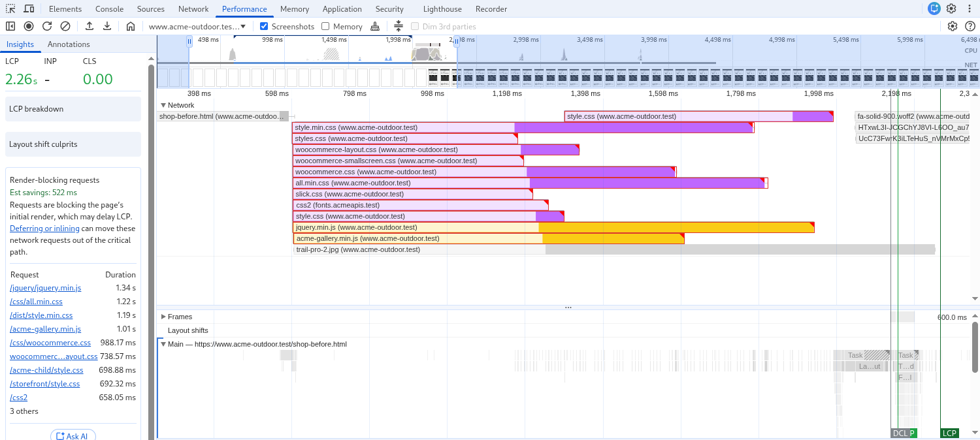Expand the Frames track

[x=163, y=317]
